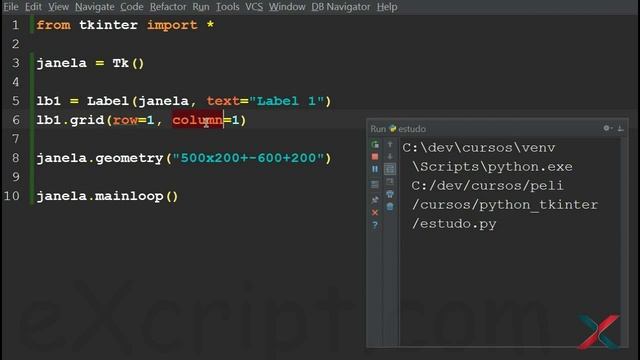Screen dimensions: 640x360
Task: Close the Run tab via the red X
Action: (x=375, y=213)
